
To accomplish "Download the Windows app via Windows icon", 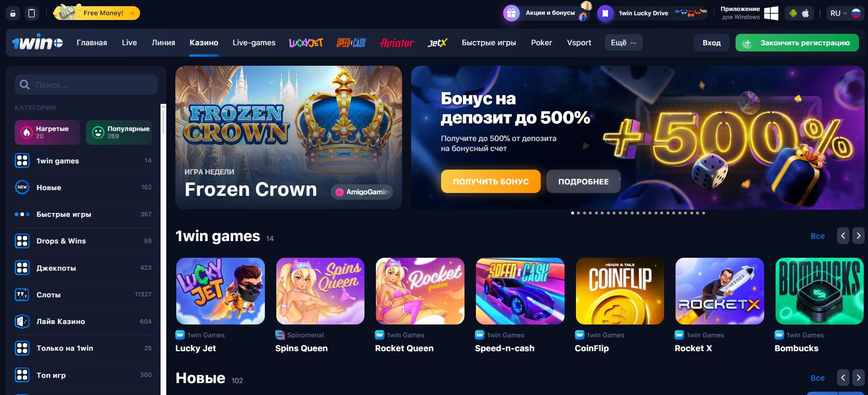I will click(x=771, y=13).
